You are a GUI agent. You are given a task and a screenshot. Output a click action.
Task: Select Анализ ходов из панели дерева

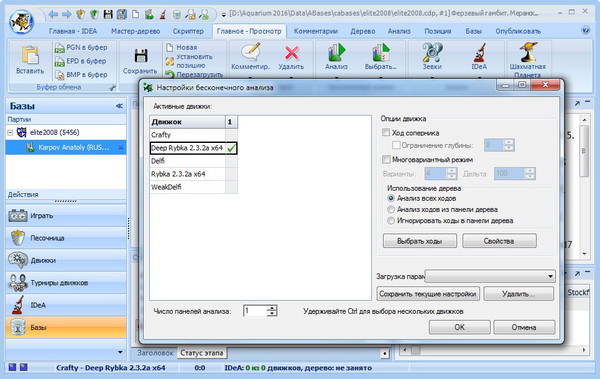coord(391,209)
